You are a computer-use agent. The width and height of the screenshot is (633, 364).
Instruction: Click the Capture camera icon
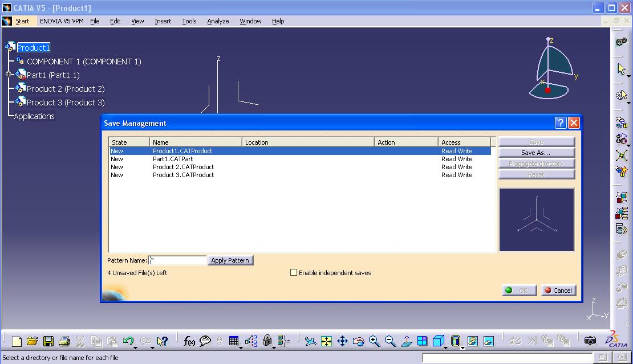pos(590,341)
